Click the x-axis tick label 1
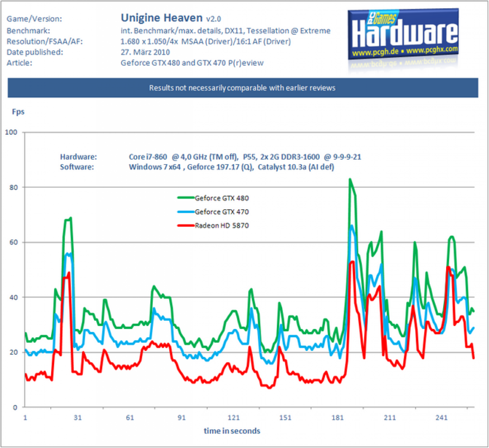Image resolution: width=489 pixels, height=448 pixels. (x=25, y=417)
